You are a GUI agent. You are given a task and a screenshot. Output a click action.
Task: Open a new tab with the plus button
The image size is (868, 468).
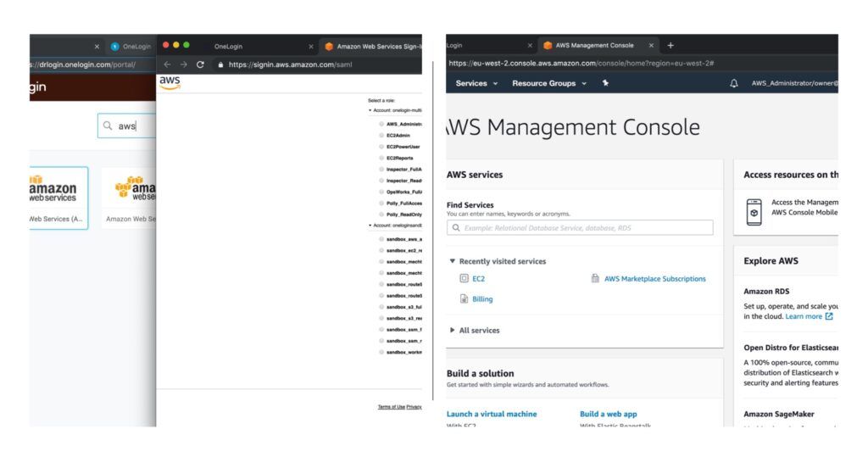click(670, 46)
